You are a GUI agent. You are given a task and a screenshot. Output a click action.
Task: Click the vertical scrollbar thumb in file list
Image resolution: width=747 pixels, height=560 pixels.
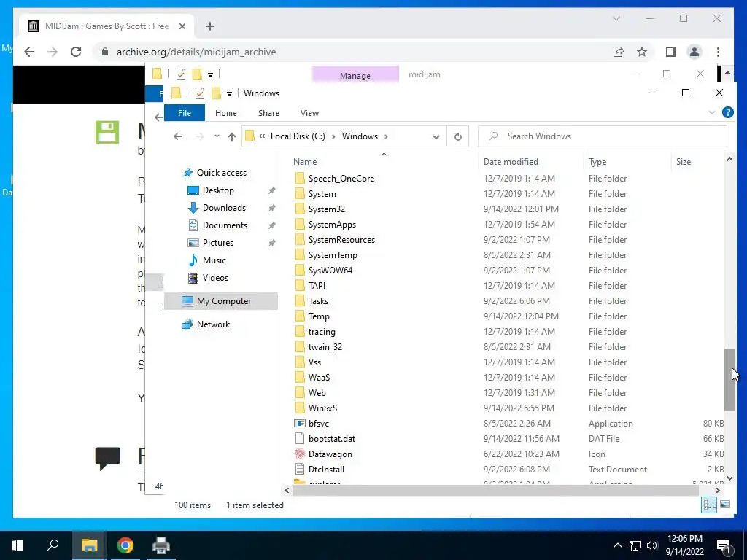click(x=729, y=379)
